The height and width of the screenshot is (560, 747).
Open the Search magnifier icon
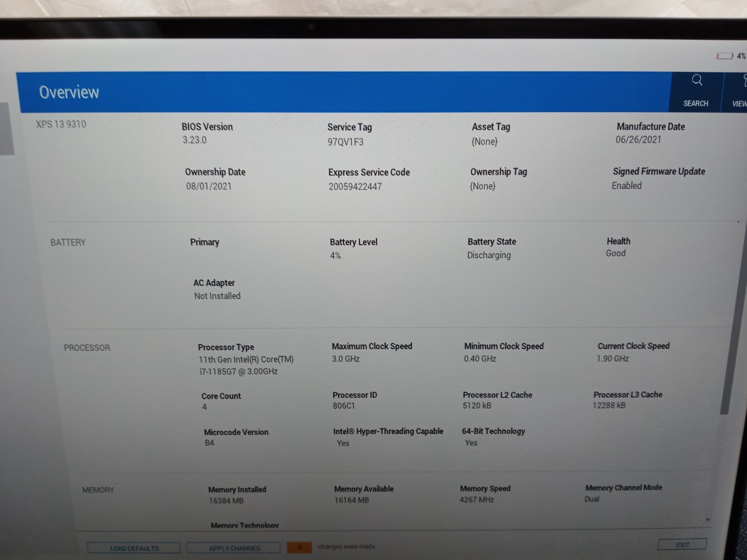(697, 80)
